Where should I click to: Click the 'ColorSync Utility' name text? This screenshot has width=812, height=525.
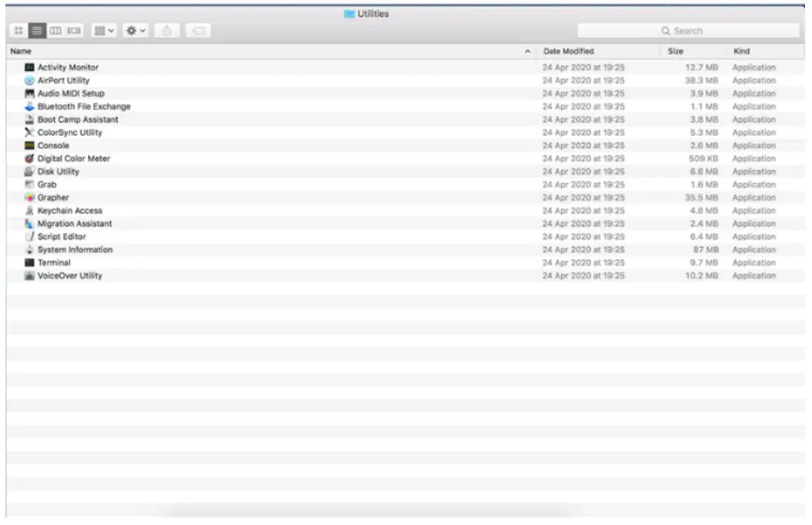pos(70,132)
